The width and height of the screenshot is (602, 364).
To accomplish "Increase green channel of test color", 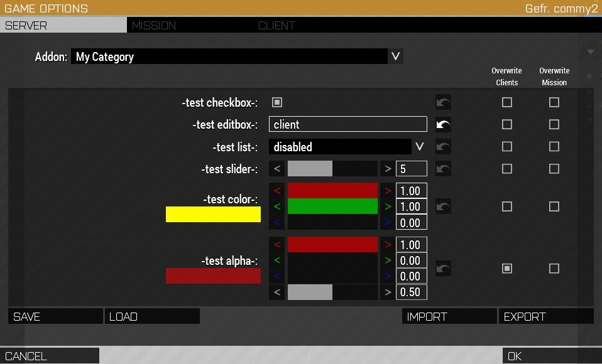I will (388, 206).
